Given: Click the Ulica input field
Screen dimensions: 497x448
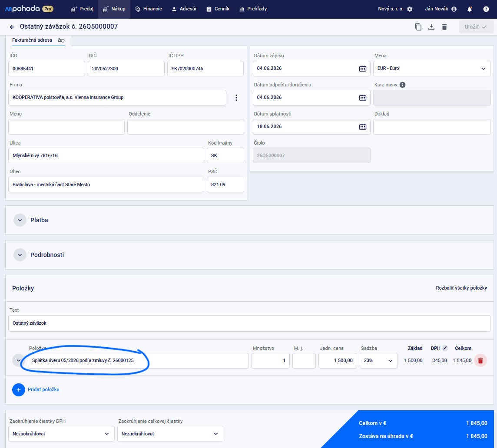Looking at the screenshot, I should pos(106,155).
